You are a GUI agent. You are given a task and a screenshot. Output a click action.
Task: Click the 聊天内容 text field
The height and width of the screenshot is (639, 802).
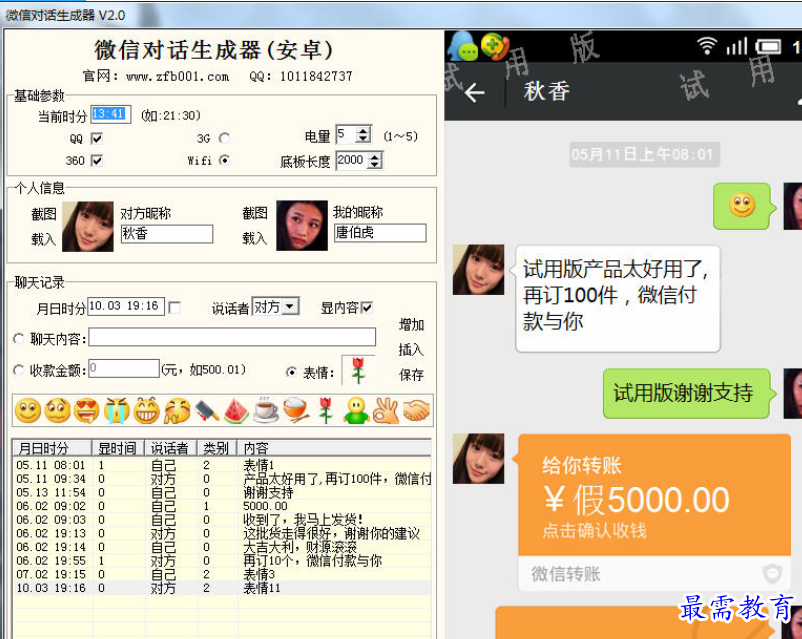tap(232, 337)
